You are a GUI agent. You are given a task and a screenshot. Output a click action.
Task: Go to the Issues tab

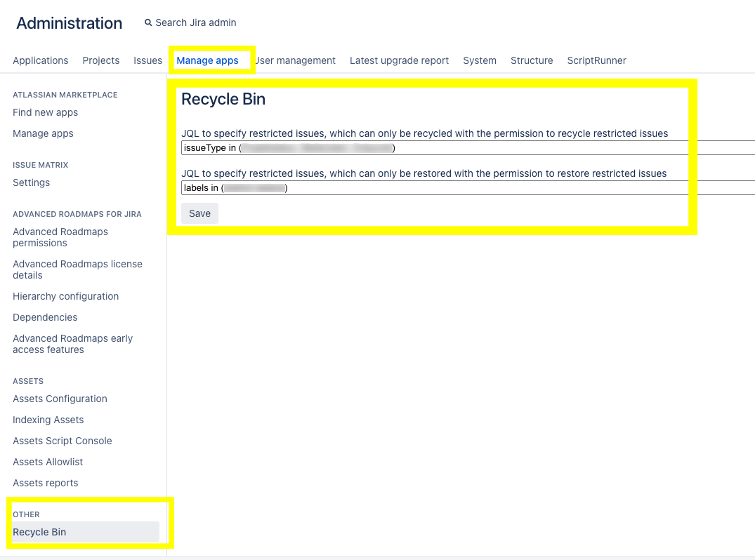point(147,60)
